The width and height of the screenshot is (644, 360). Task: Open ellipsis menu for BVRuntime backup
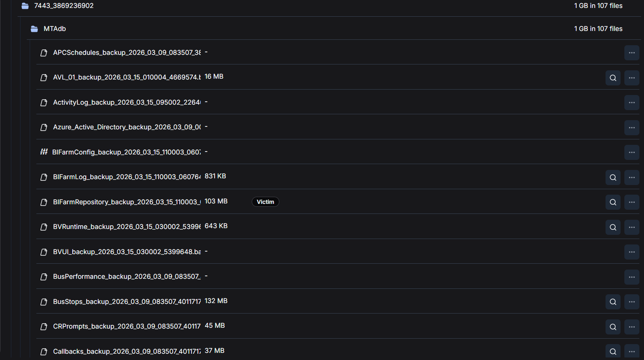point(632,227)
